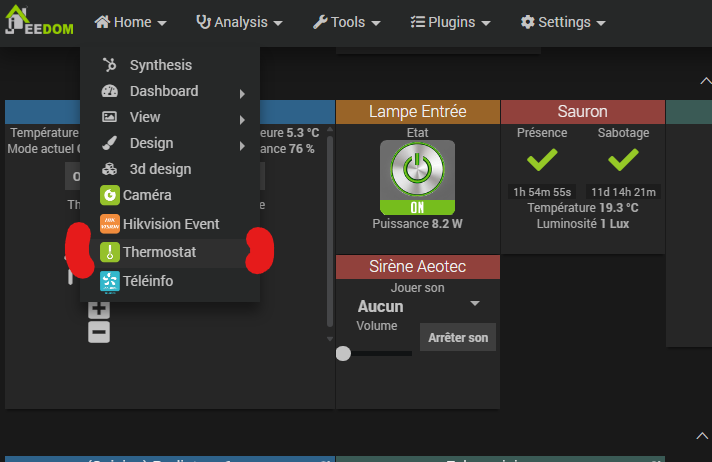Click the Caméra plugin icon

[110, 195]
